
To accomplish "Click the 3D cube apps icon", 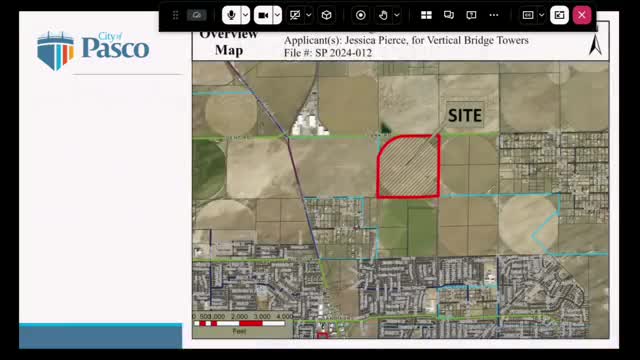I will [327, 15].
